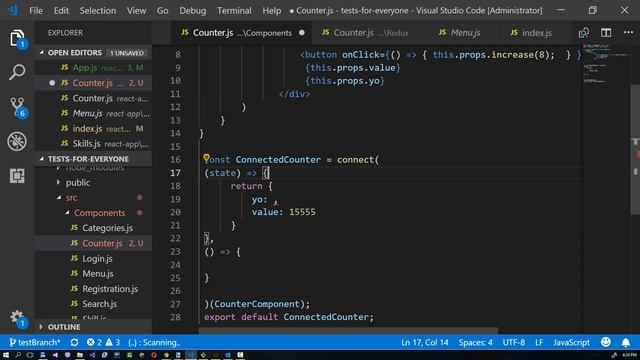Open the Explorer view in activity bar
Viewport: 640px width, 360px height.
(17, 38)
